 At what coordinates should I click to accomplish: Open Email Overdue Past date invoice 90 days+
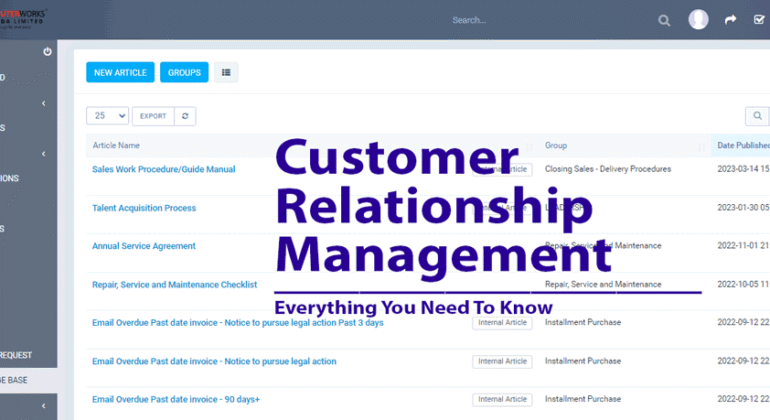pyautogui.click(x=176, y=399)
